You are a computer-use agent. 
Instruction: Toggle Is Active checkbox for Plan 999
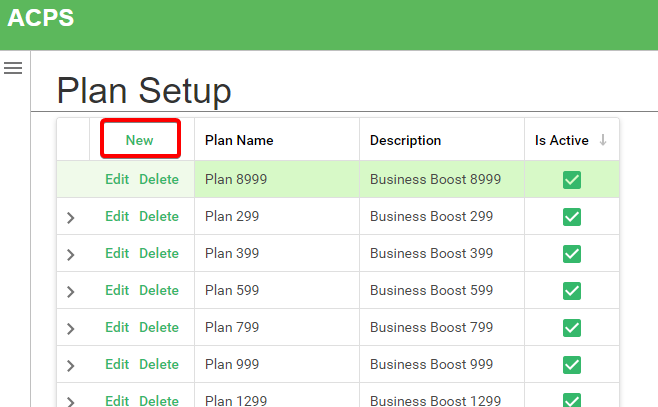[x=572, y=365]
